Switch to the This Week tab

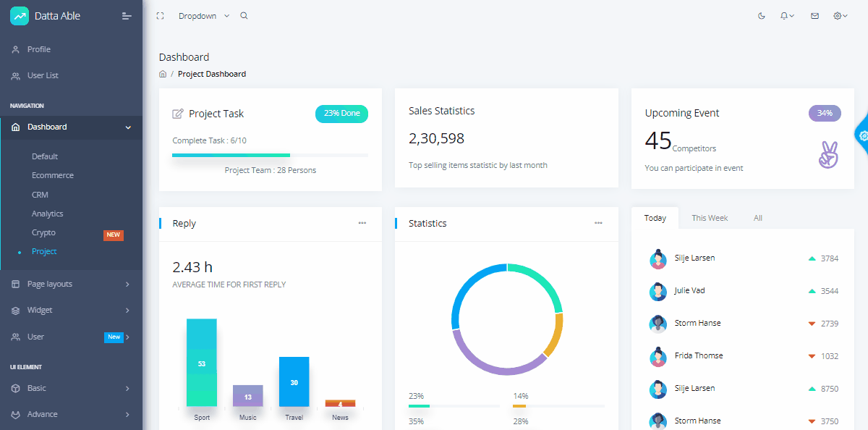pyautogui.click(x=710, y=218)
